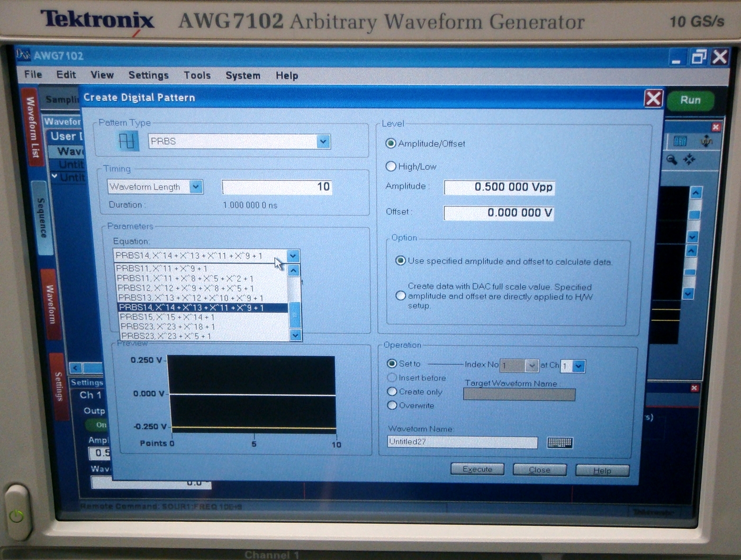Select PRBS11 X^11+X^9+1 equation
Viewport: 741px width, 560px height.
click(x=201, y=268)
